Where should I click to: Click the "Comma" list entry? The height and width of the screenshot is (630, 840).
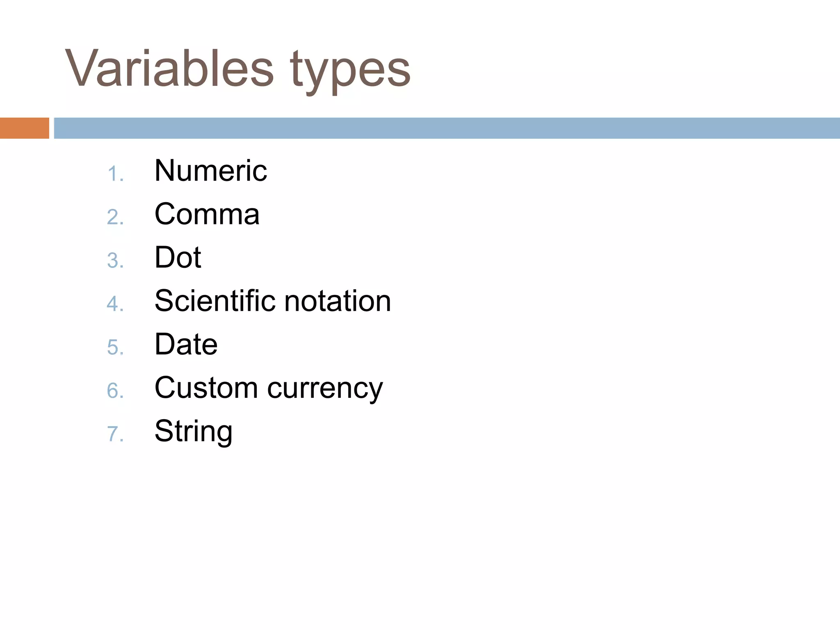(207, 214)
